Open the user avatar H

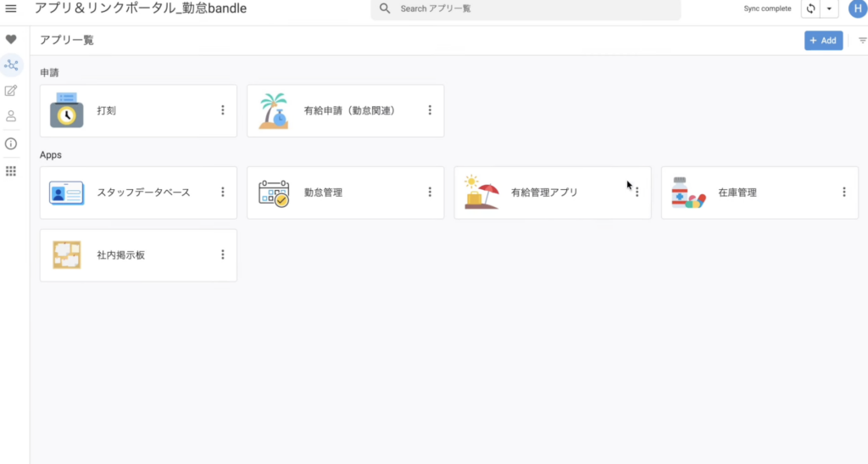[x=857, y=8]
